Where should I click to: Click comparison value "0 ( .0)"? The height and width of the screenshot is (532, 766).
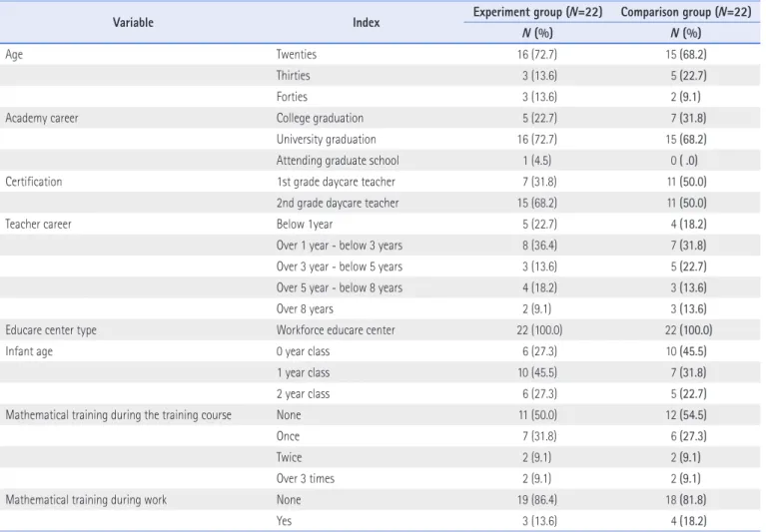click(x=684, y=161)
